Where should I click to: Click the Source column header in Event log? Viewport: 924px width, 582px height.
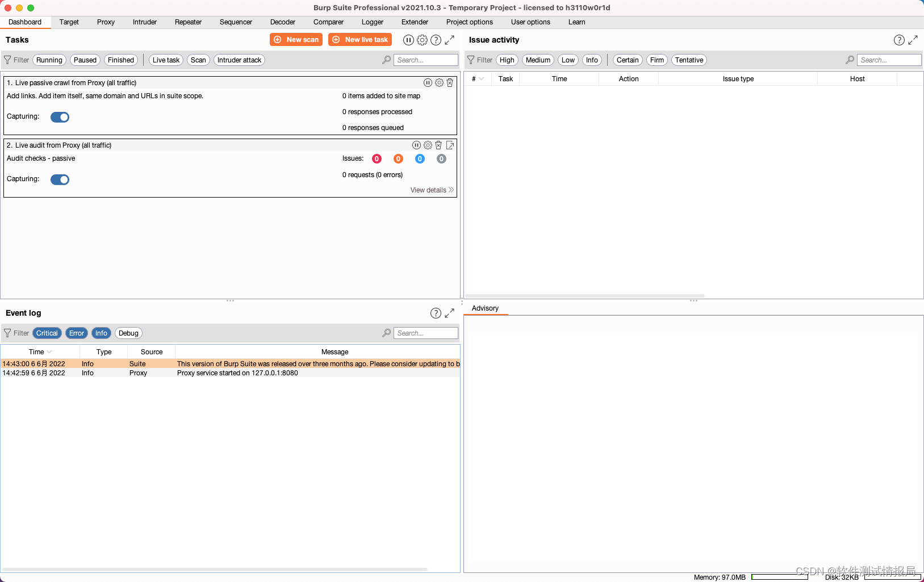coord(152,352)
